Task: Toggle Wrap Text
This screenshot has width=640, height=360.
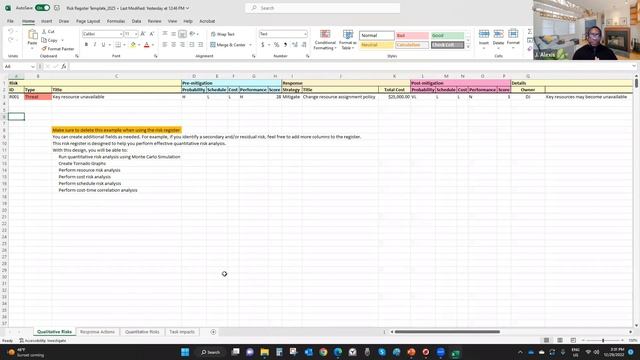Action: 222,34
